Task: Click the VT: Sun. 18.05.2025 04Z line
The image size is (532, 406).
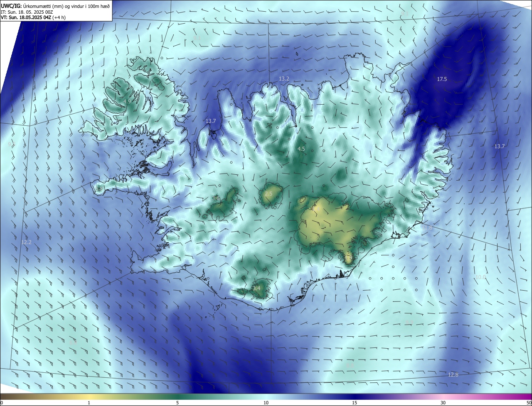Action: click(33, 17)
